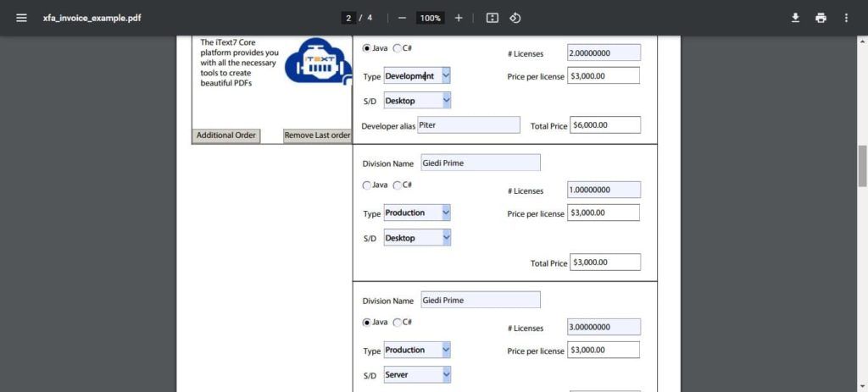868x392 pixels.
Task: Click the 100% zoom level field
Action: pyautogui.click(x=431, y=18)
